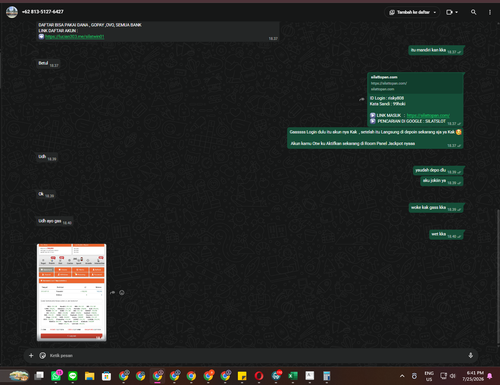This screenshot has height=385, width=500.
Task: Open contact info for +62 813-5127-6427
Action: (x=43, y=12)
